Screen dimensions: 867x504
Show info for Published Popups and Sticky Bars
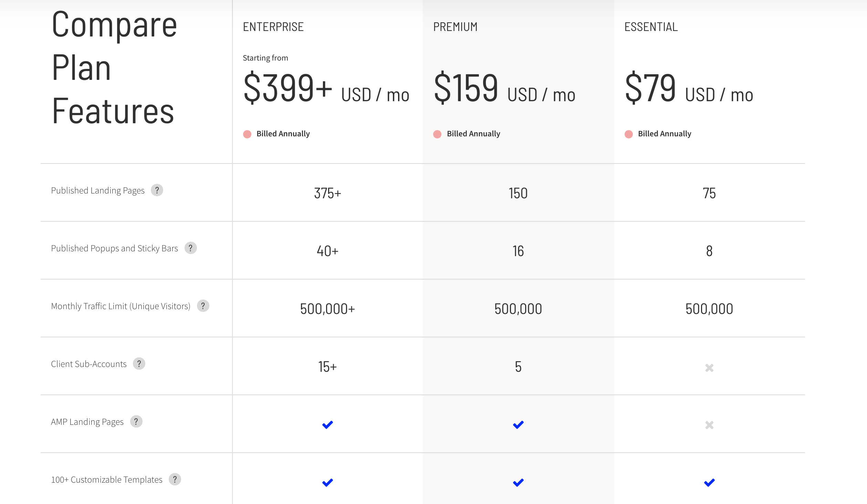click(191, 248)
